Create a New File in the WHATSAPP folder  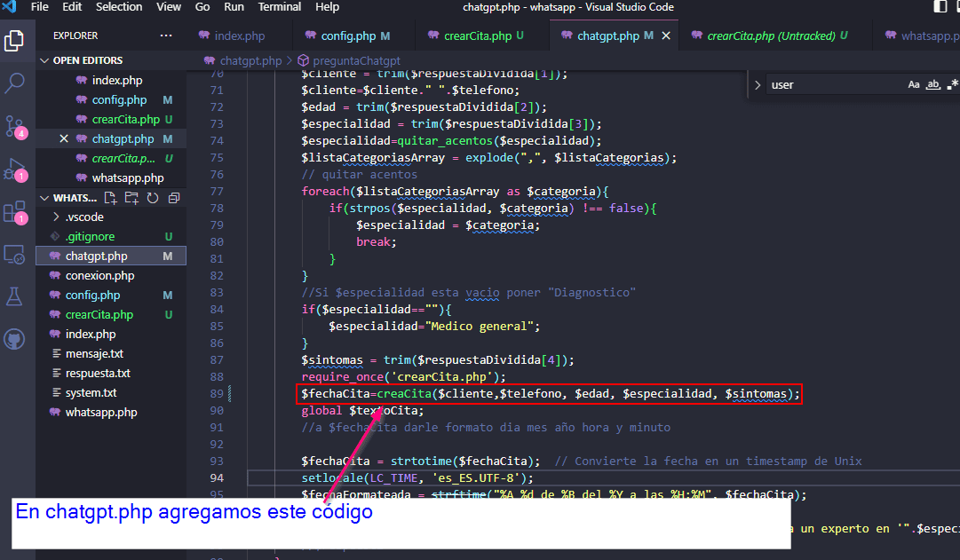(111, 198)
